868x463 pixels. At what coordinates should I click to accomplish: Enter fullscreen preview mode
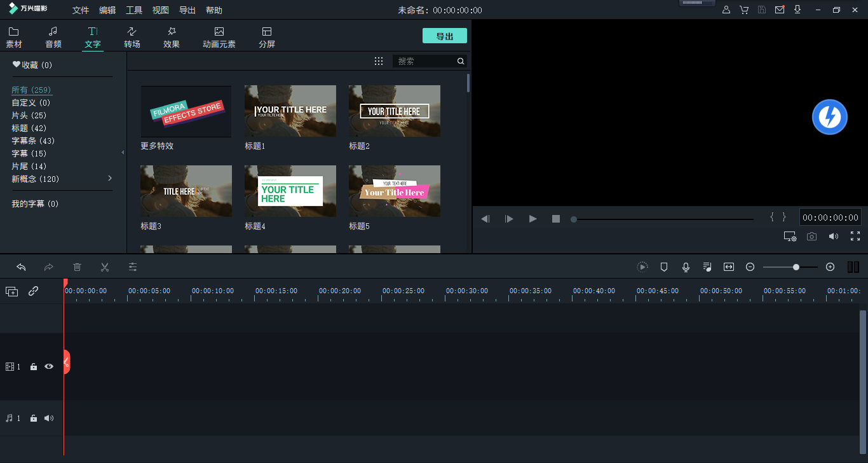point(855,236)
